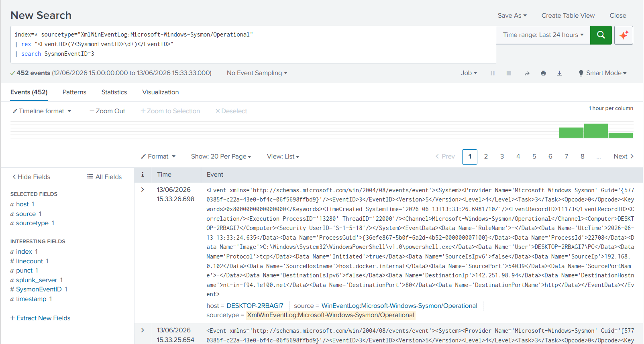
Task: Open the Save As dropdown
Action: (x=512, y=15)
